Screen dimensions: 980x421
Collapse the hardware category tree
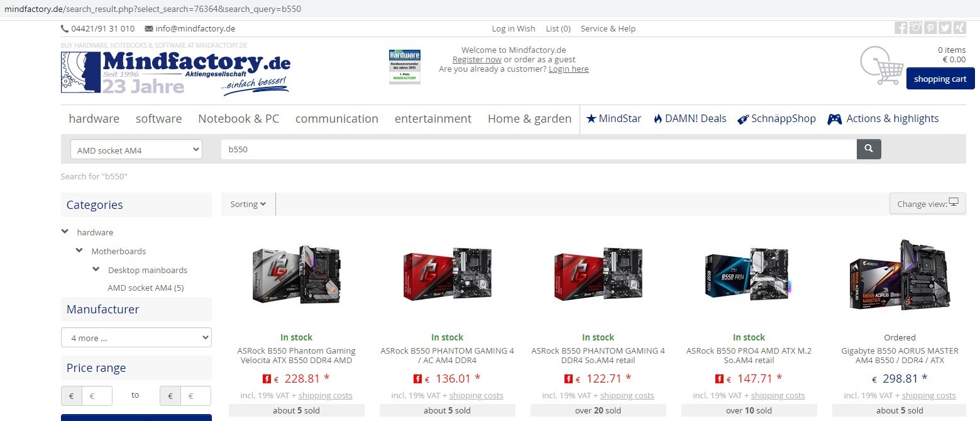click(x=65, y=232)
